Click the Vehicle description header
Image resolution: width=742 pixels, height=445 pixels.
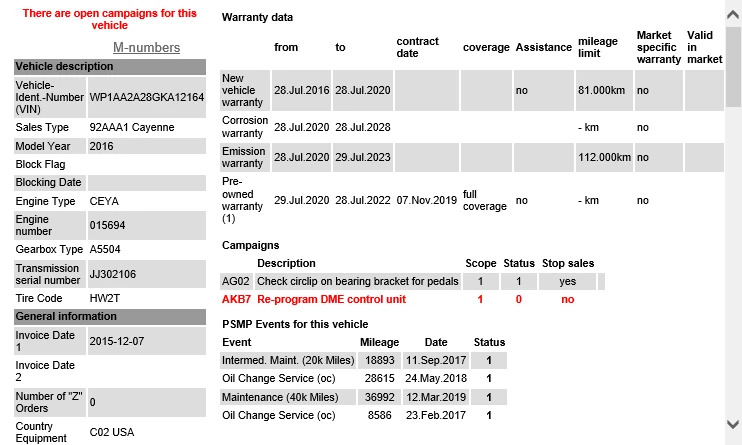110,67
